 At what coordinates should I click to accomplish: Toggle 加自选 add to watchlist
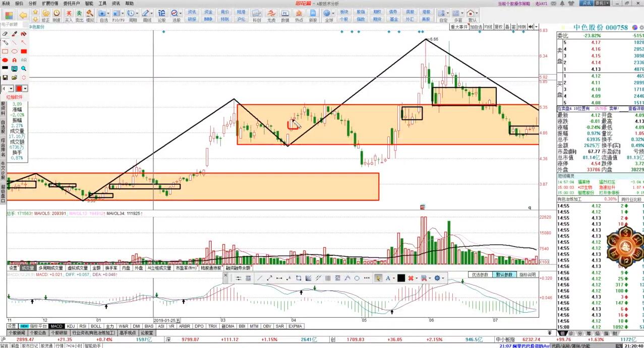tap(477, 27)
